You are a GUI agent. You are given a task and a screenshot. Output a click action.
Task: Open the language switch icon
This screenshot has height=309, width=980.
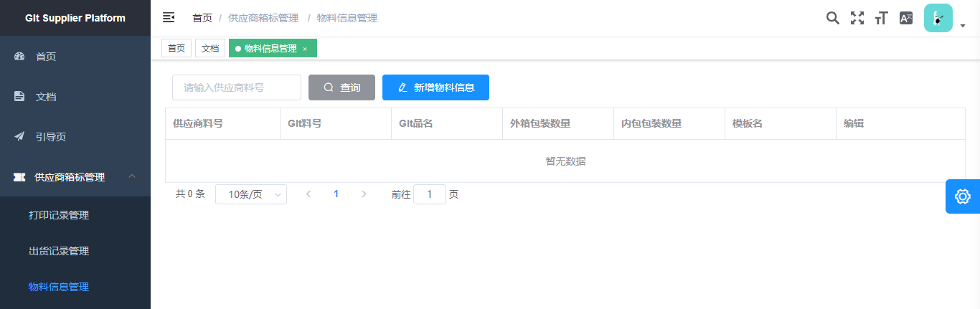pos(906,18)
